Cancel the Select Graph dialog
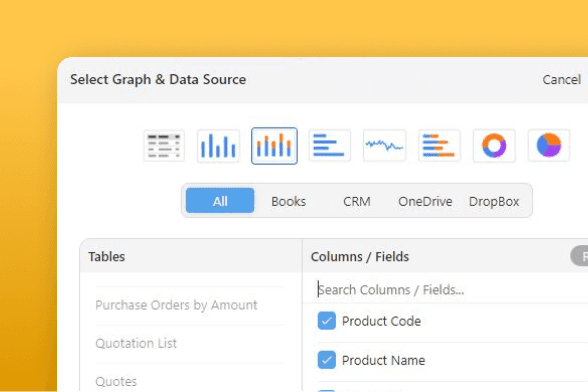Viewport: 588px width, 392px height. pos(561,80)
